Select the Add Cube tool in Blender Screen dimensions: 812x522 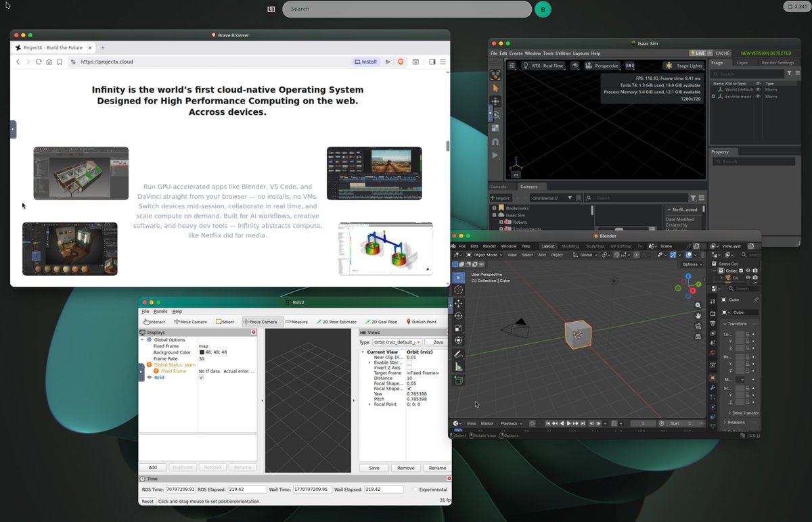[x=459, y=381]
